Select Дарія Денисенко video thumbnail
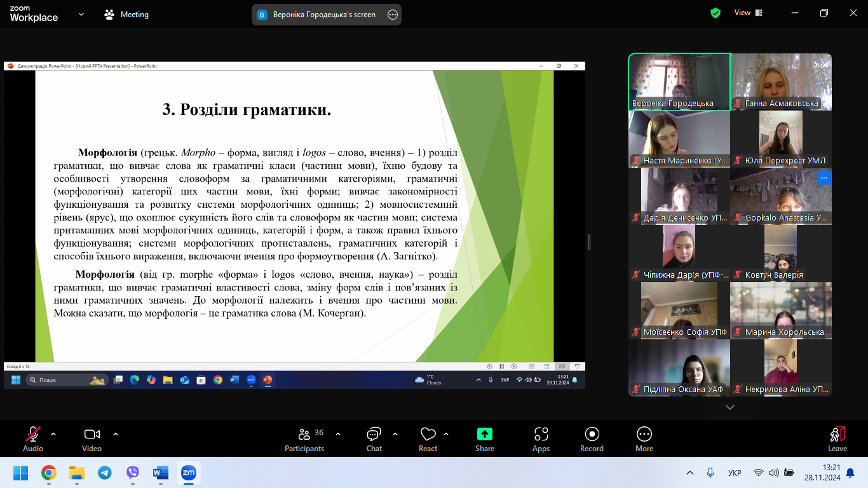Image resolution: width=868 pixels, height=488 pixels. tap(679, 196)
